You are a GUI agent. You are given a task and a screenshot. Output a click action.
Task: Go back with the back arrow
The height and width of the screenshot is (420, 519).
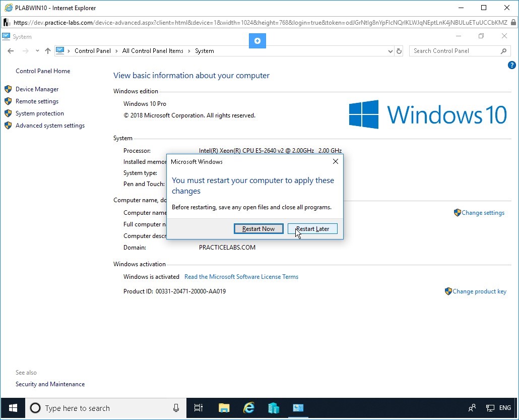(11, 51)
